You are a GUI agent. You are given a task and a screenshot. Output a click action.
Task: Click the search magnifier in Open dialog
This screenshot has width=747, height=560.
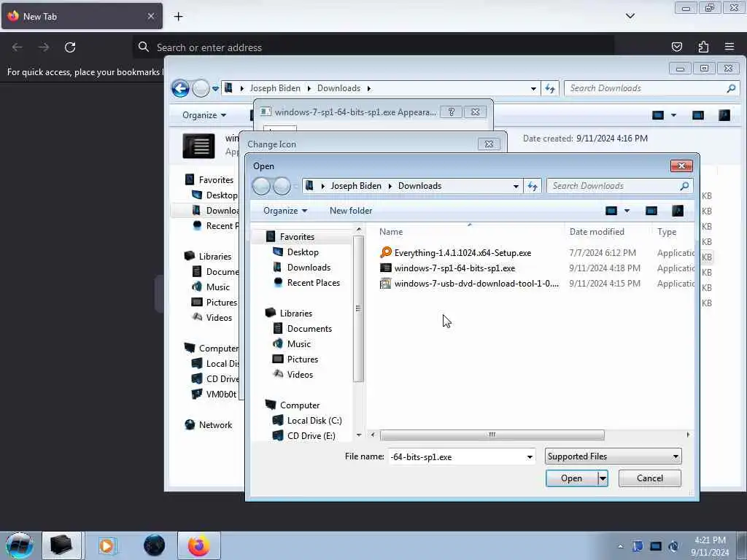(684, 186)
